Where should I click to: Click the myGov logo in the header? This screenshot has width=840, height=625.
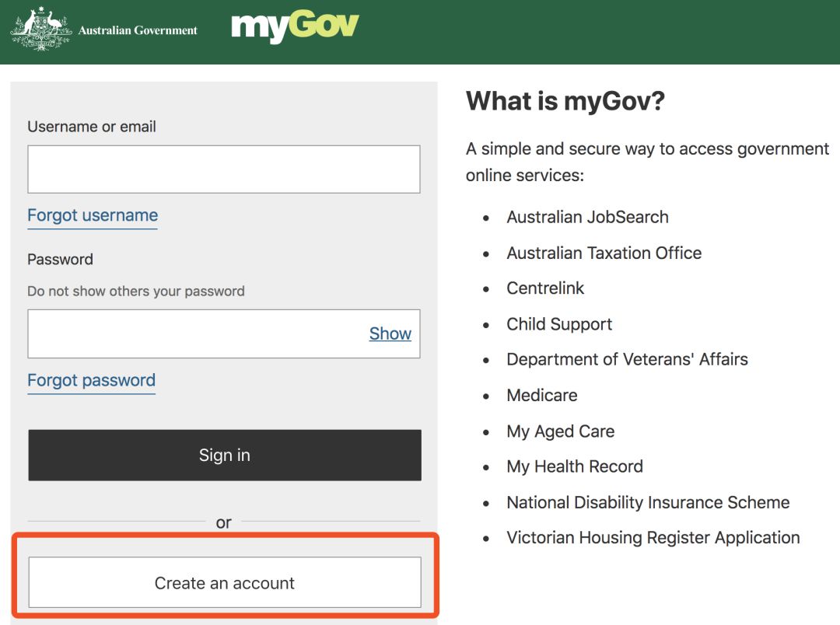294,25
